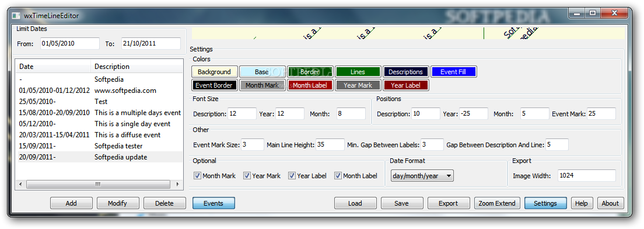The width and height of the screenshot is (644, 229).
Task: Open the About dialog
Action: click(610, 203)
